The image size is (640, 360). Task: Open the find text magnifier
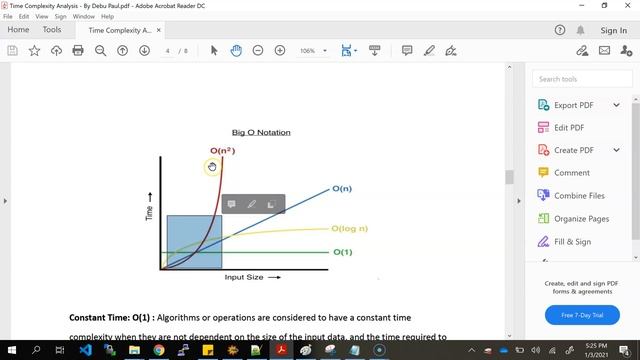click(x=100, y=51)
